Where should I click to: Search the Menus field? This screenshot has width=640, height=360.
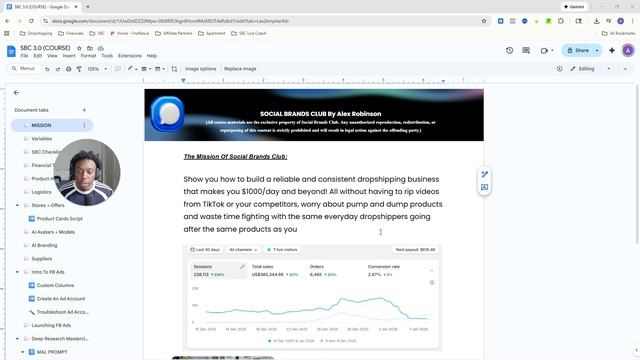[x=24, y=69]
